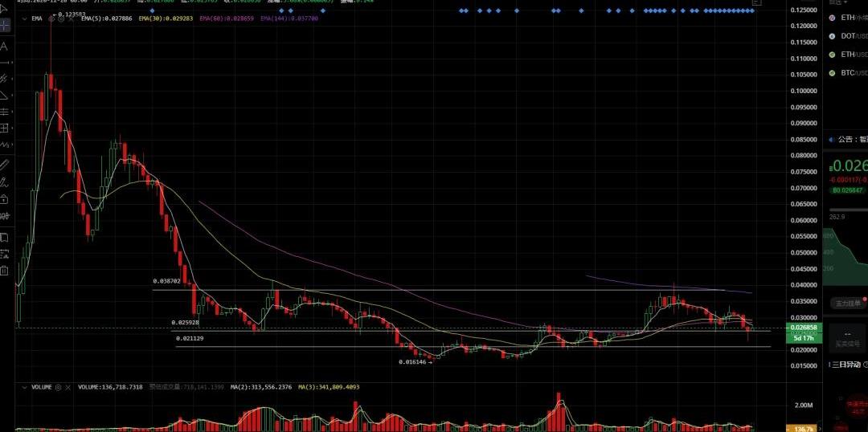Screen dimensions: 868x432
Task: Click the 三日异动 section header
Action: pyautogui.click(x=848, y=365)
